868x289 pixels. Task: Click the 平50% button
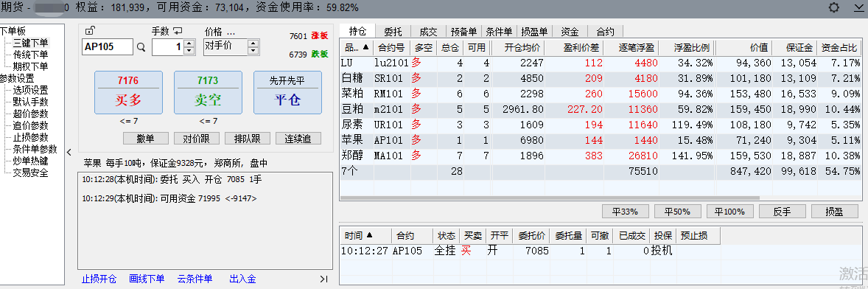[x=678, y=212]
